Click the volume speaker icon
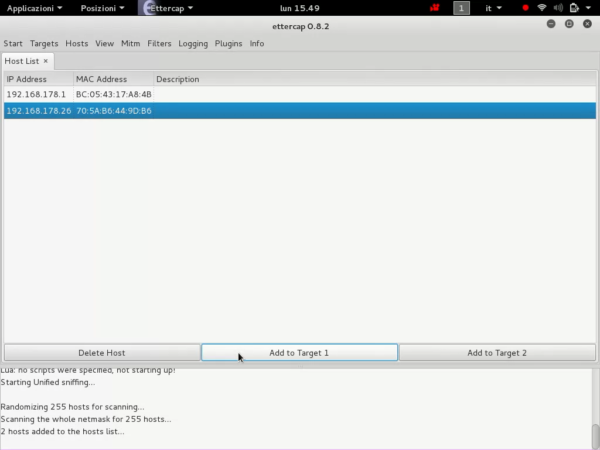Image resolution: width=600 pixels, height=450 pixels. click(x=558, y=8)
